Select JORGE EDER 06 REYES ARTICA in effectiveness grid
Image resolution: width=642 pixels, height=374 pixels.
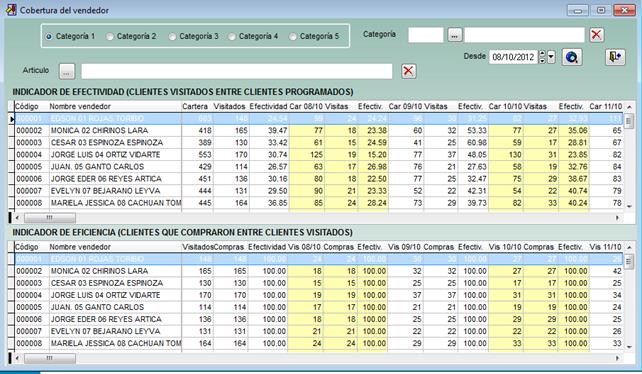pos(106,179)
